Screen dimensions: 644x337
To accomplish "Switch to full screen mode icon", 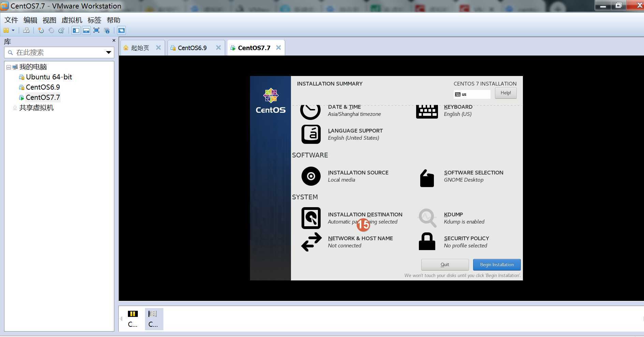I will pyautogui.click(x=97, y=30).
